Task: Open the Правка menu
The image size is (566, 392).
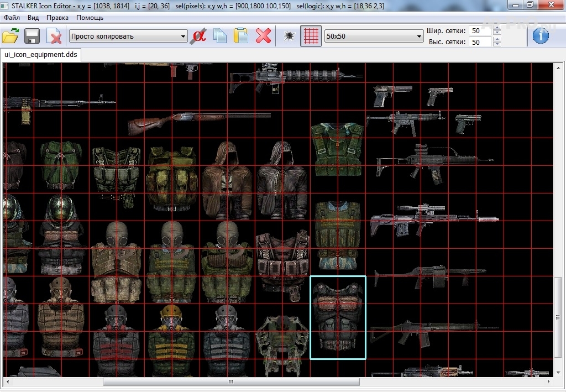Action: click(x=57, y=18)
